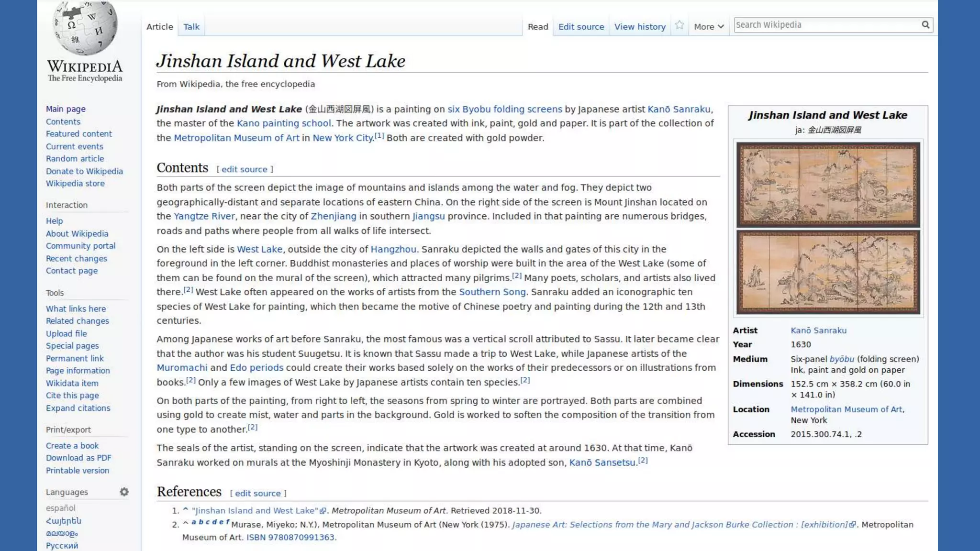Open the Edit source tab
980x551 pixels.
[581, 27]
